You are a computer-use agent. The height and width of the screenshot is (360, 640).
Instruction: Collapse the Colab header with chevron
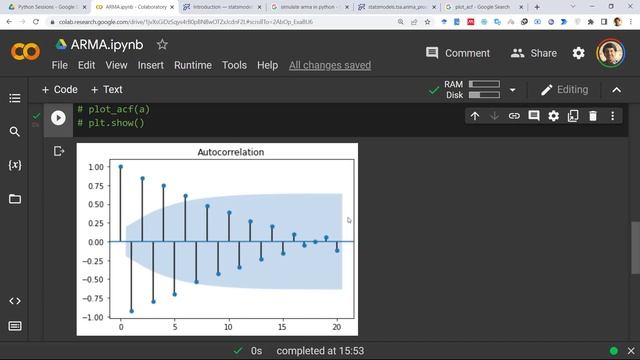point(616,90)
